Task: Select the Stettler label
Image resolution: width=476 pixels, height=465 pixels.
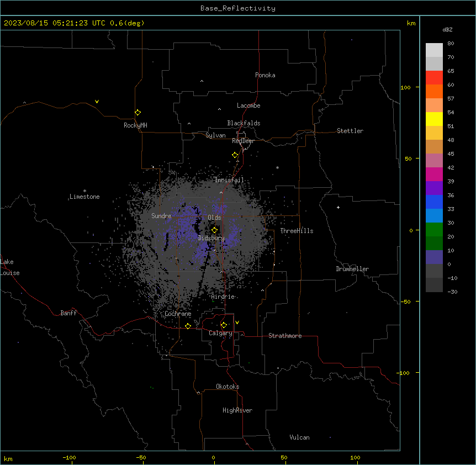Action: point(350,131)
